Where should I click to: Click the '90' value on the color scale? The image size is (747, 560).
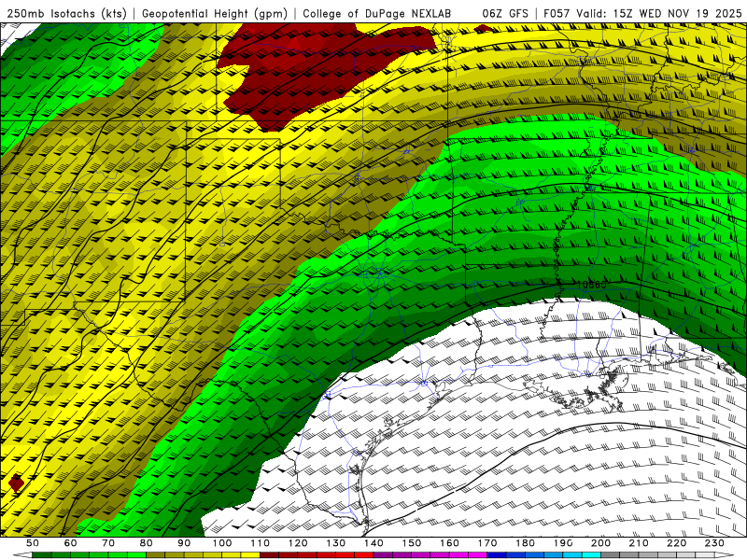click(184, 543)
